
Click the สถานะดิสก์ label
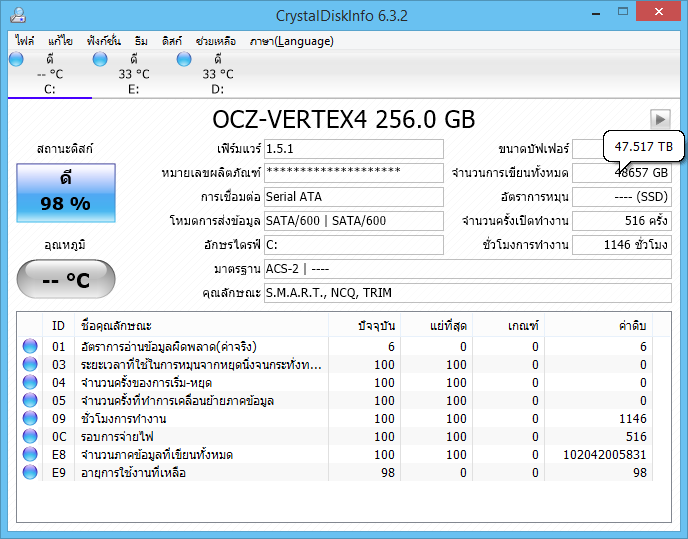point(65,149)
